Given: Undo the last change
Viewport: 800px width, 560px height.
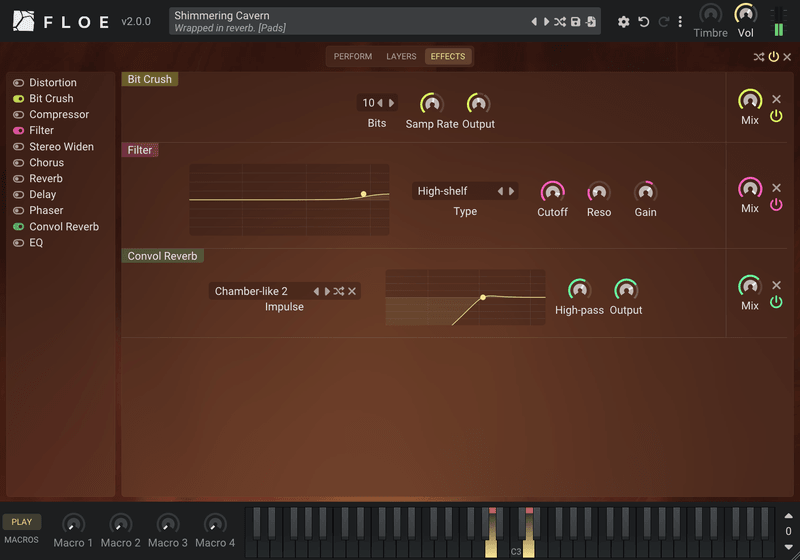Looking at the screenshot, I should click(644, 21).
